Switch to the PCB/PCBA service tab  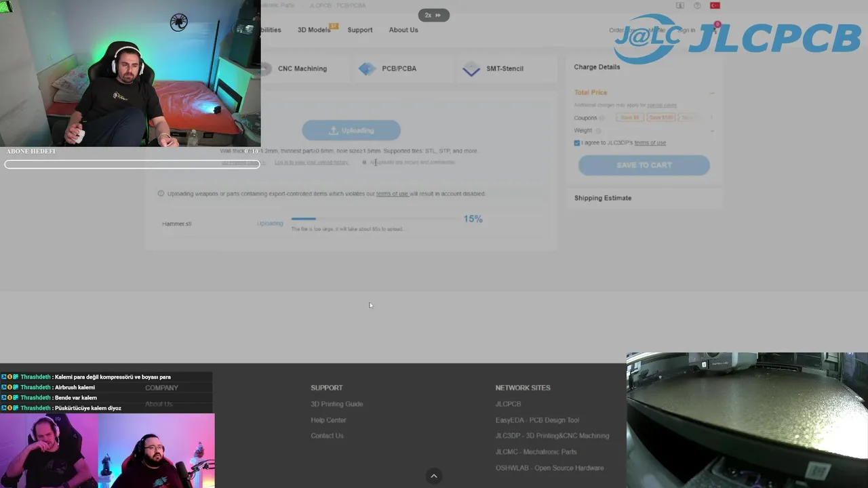399,68
